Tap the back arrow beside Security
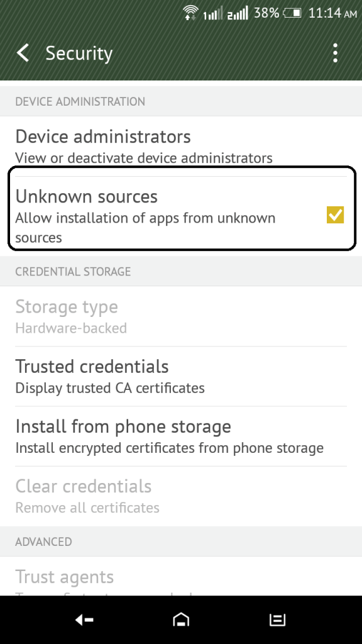 [x=23, y=53]
